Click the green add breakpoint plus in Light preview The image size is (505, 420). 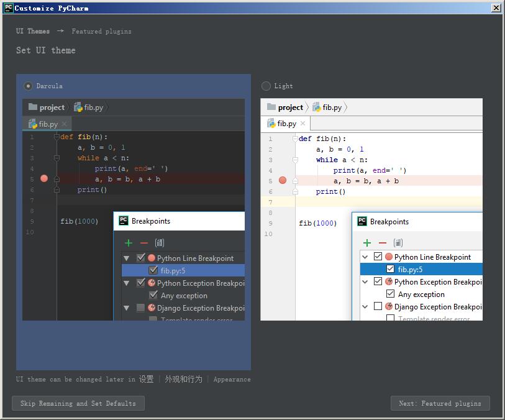click(367, 243)
